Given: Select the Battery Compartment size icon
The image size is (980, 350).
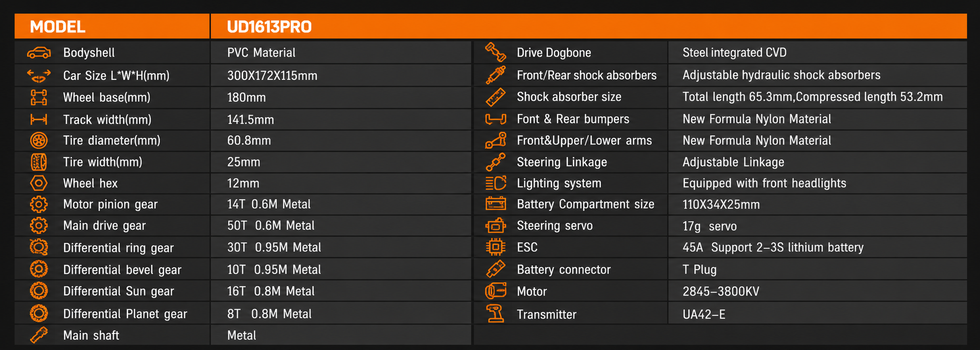Looking at the screenshot, I should [496, 204].
